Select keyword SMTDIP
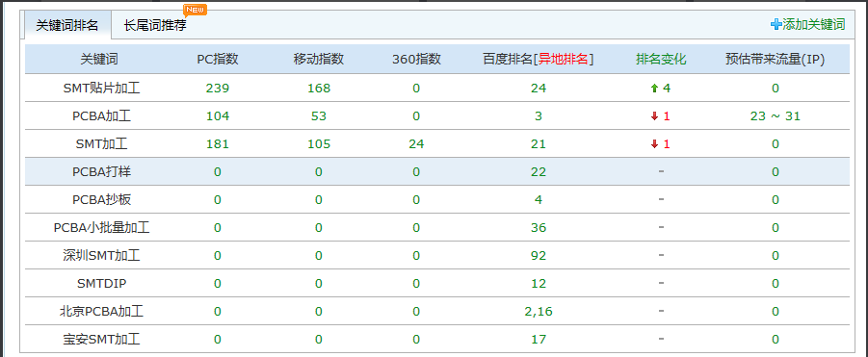This screenshot has width=868, height=357. [x=101, y=284]
